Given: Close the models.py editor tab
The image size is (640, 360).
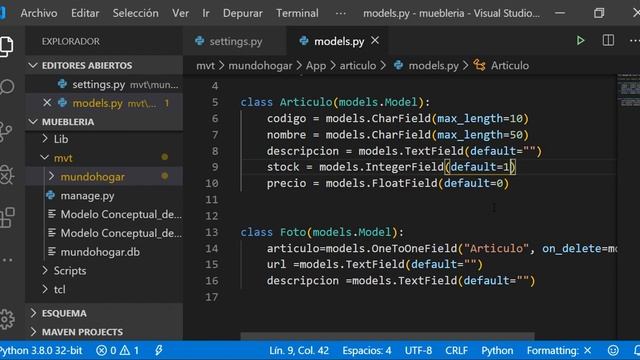Looking at the screenshot, I should click(x=375, y=40).
